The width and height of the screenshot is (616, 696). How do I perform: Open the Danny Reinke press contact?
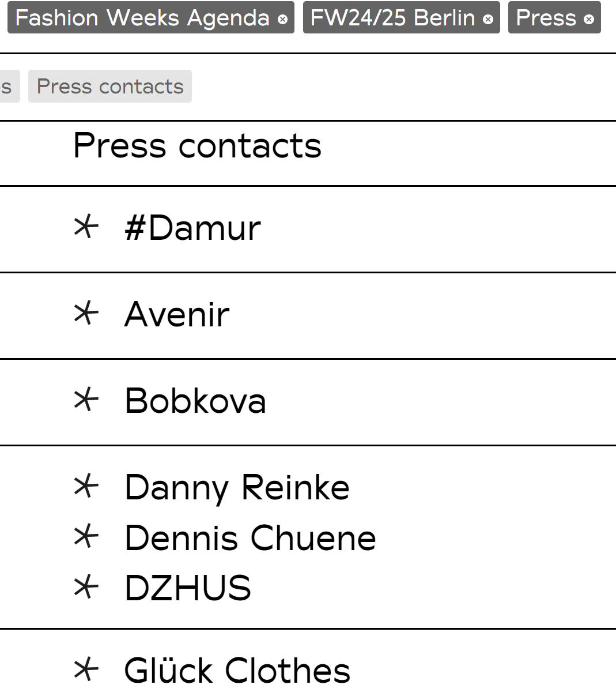tap(237, 488)
